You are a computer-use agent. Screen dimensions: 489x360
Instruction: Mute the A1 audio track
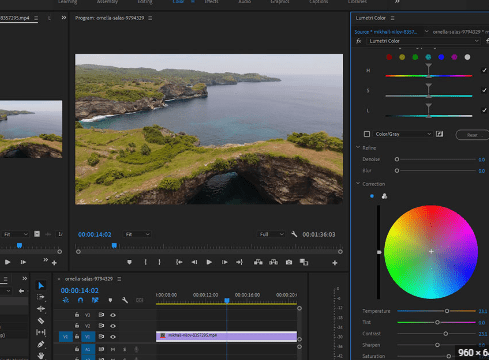[113, 349]
